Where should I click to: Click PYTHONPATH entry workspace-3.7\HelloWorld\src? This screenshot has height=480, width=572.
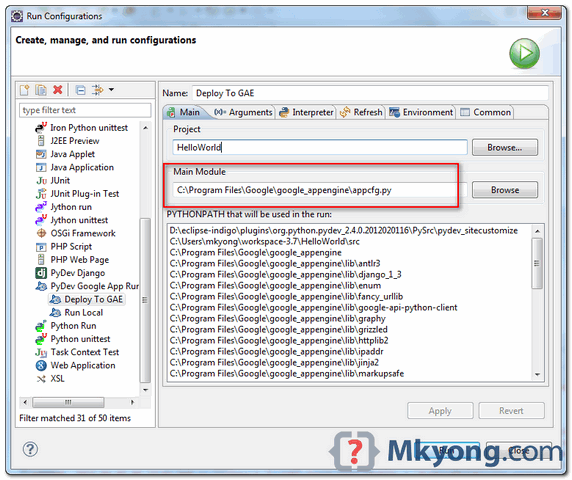[264, 241]
